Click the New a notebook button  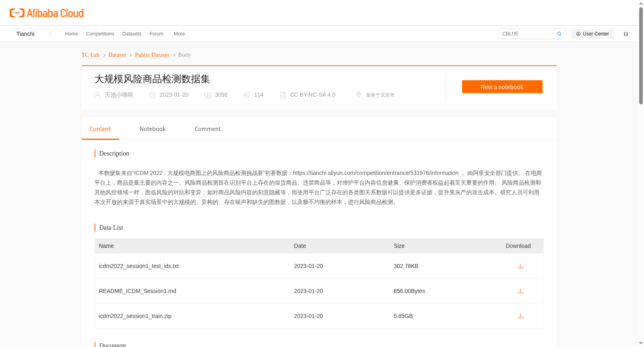pyautogui.click(x=502, y=87)
